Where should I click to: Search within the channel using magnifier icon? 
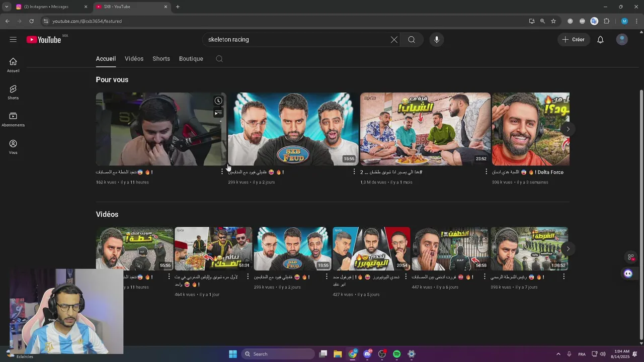point(219,59)
